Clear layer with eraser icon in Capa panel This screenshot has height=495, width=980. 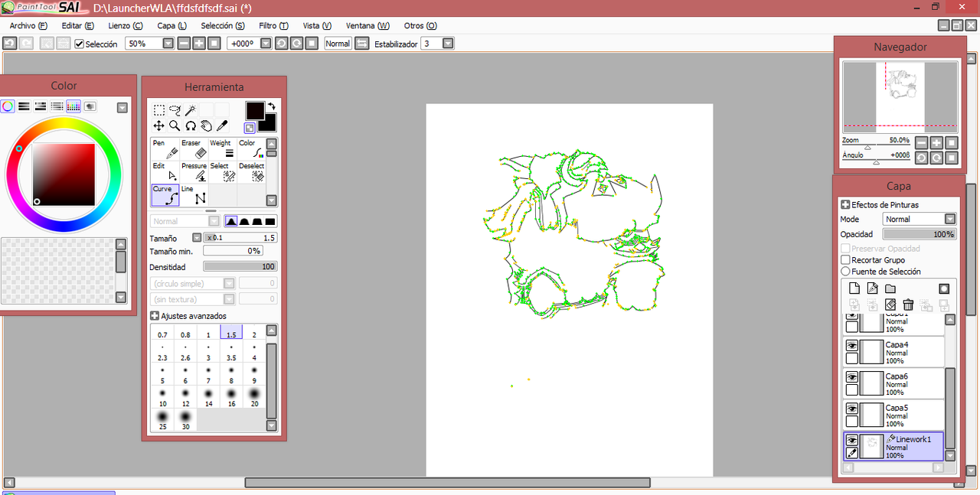click(890, 305)
